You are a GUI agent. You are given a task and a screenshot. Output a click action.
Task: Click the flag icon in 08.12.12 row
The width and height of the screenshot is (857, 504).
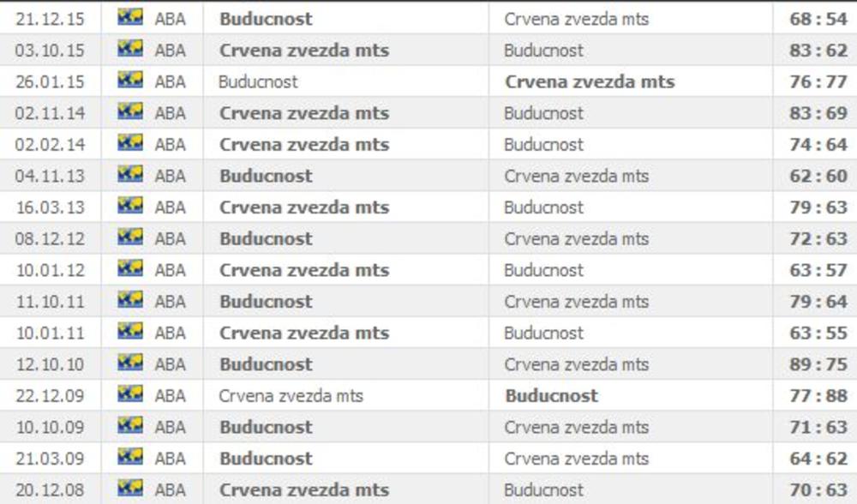click(x=130, y=237)
